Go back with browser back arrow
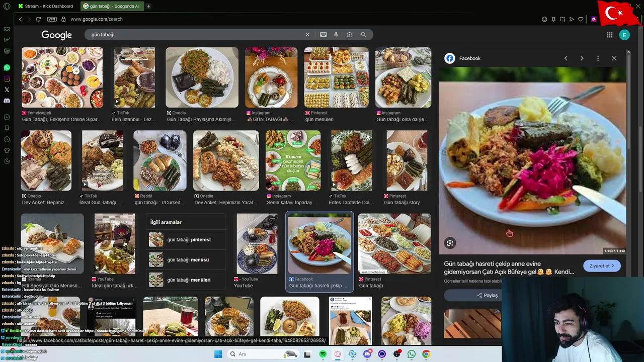The image size is (644, 362). click(x=20, y=19)
